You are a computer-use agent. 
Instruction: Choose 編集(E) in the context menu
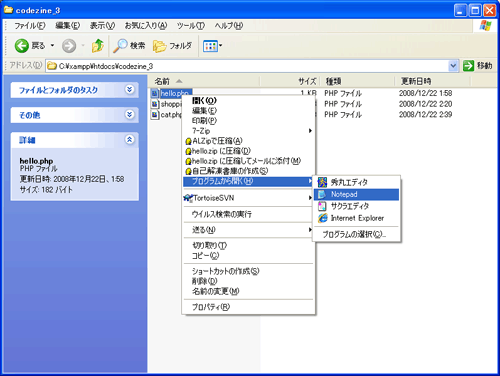point(249,110)
